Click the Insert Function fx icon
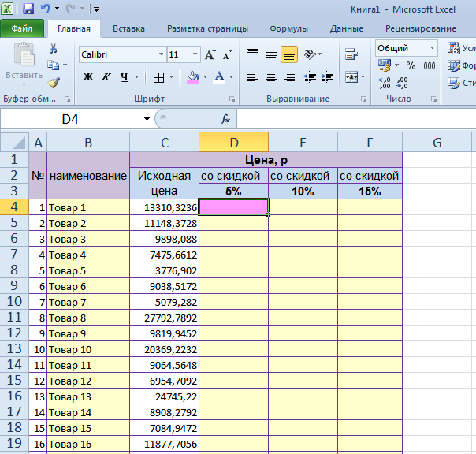Image resolution: width=476 pixels, height=454 pixels. click(x=225, y=119)
